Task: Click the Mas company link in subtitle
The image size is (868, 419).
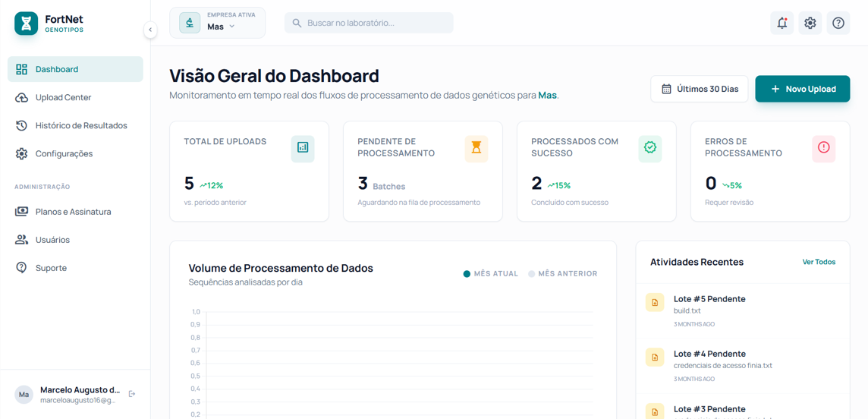Action: pos(547,95)
